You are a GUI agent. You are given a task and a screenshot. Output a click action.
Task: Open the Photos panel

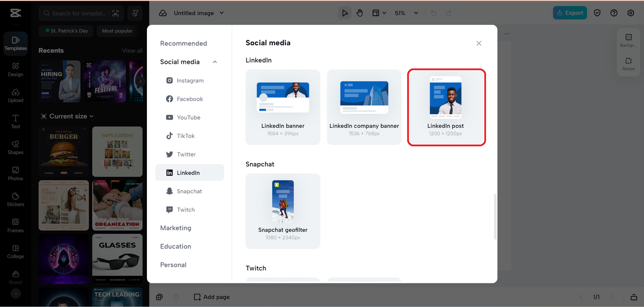pyautogui.click(x=15, y=174)
